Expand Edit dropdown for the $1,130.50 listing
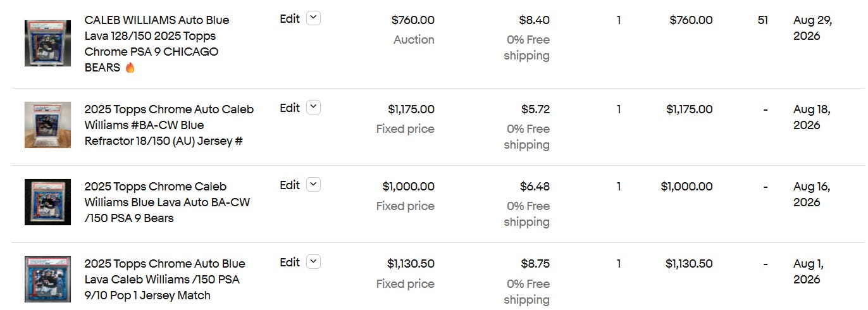 (313, 262)
